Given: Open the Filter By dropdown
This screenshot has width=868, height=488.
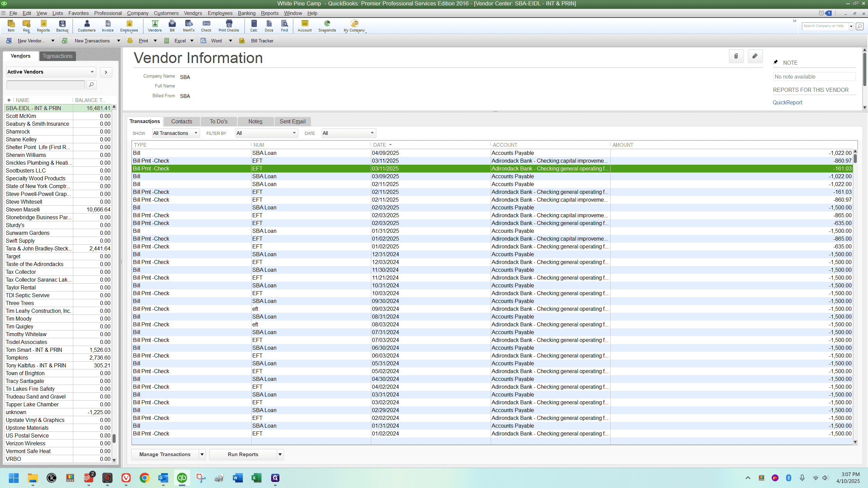Looking at the screenshot, I should (267, 133).
